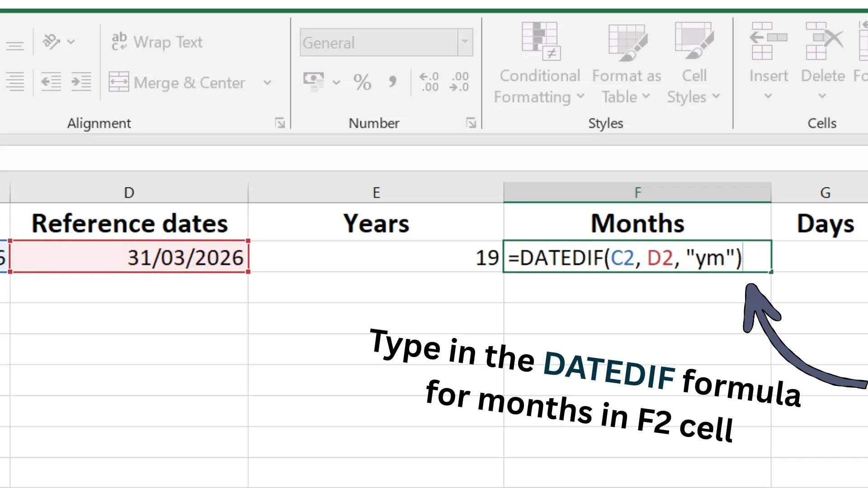This screenshot has width=868, height=488.
Task: Click the Accounting Number Format icon
Action: click(313, 82)
